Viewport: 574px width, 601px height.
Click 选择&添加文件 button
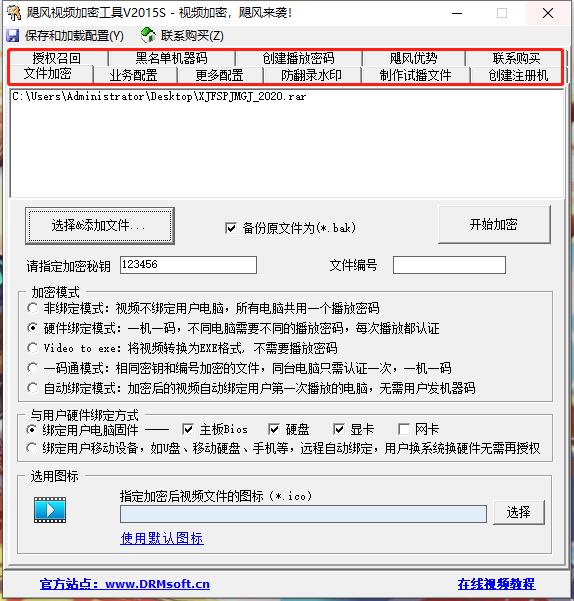click(x=100, y=226)
